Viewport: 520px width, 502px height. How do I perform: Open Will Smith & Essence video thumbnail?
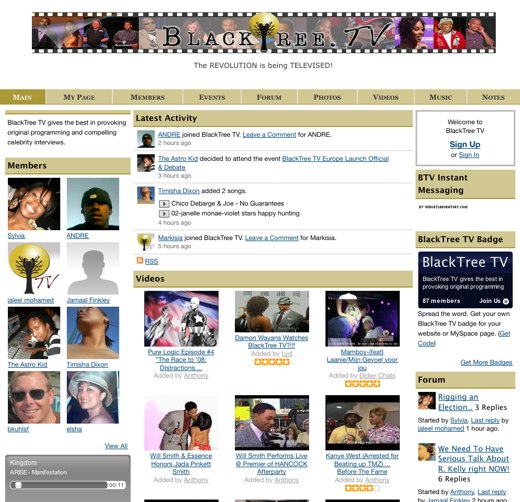181,423
